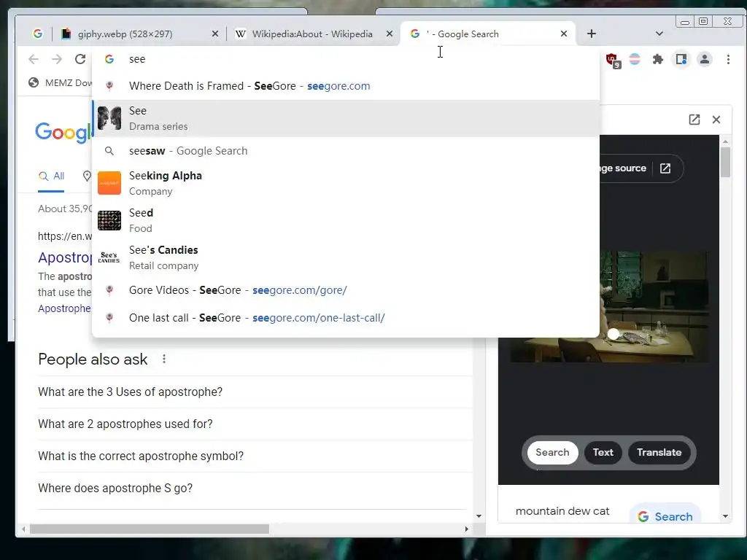Switch to the first Google tab

tap(38, 34)
